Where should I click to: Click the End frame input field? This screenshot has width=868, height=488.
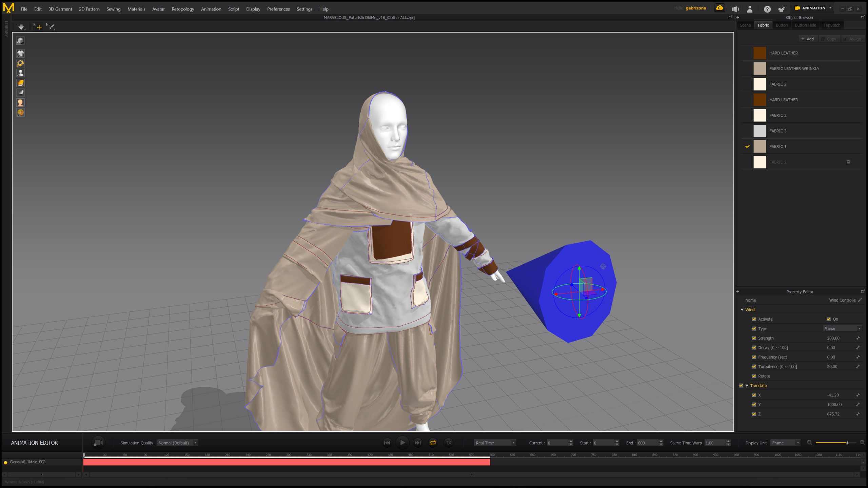pos(647,443)
